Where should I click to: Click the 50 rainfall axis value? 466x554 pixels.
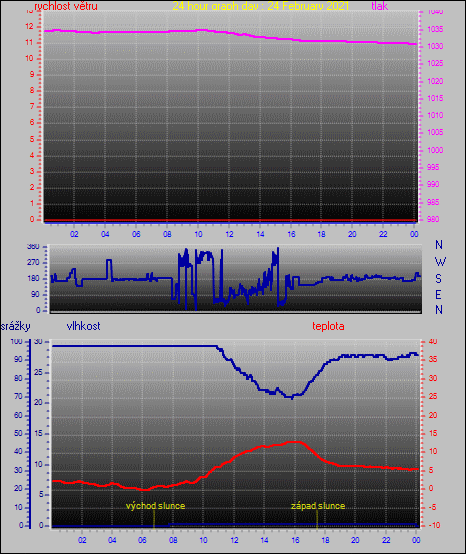pos(18,433)
